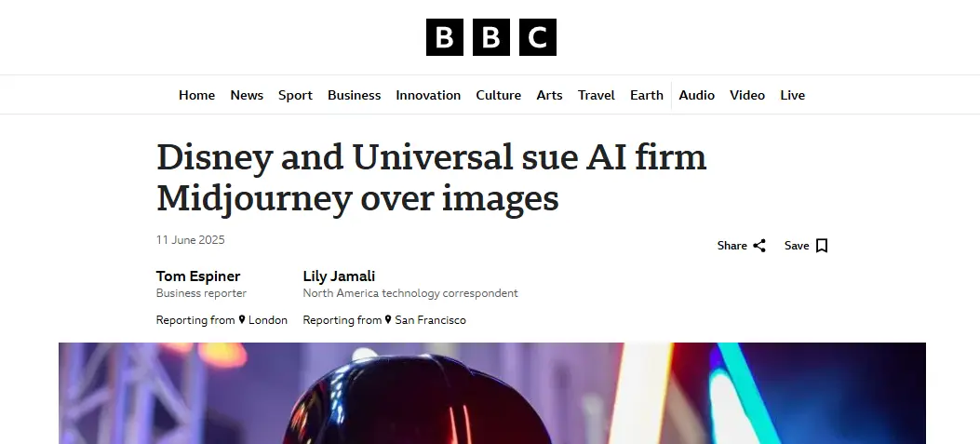Click the Save bookmark icon
980x444 pixels.
click(822, 246)
